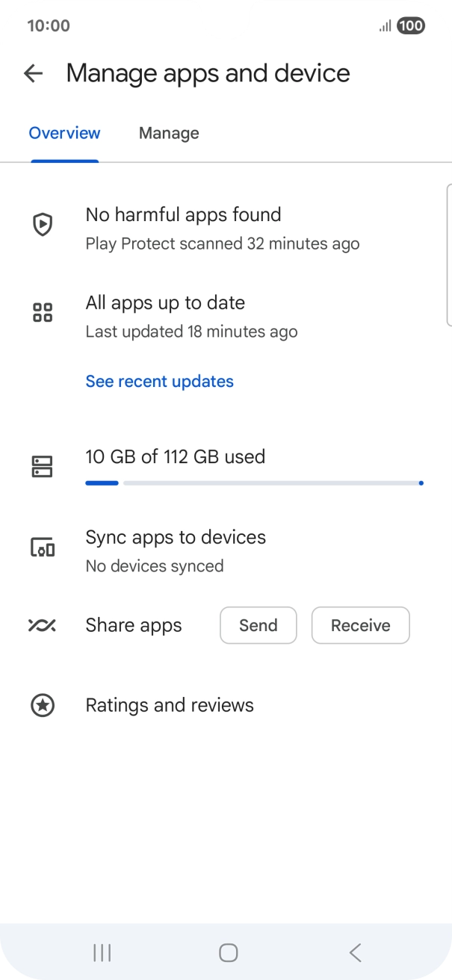452x980 pixels.
Task: Tap the sync devices icon
Action: click(x=43, y=549)
